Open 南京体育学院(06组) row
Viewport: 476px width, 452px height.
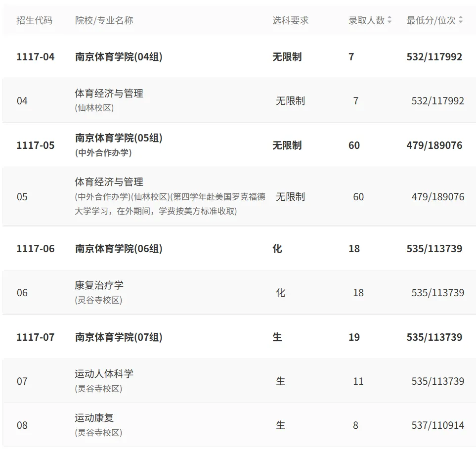click(119, 248)
